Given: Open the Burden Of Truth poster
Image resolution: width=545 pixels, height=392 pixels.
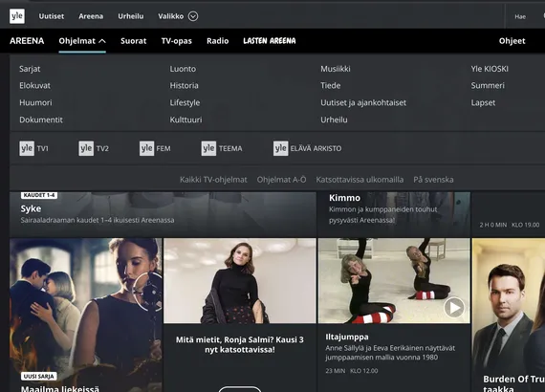Looking at the screenshot, I should point(509,315).
